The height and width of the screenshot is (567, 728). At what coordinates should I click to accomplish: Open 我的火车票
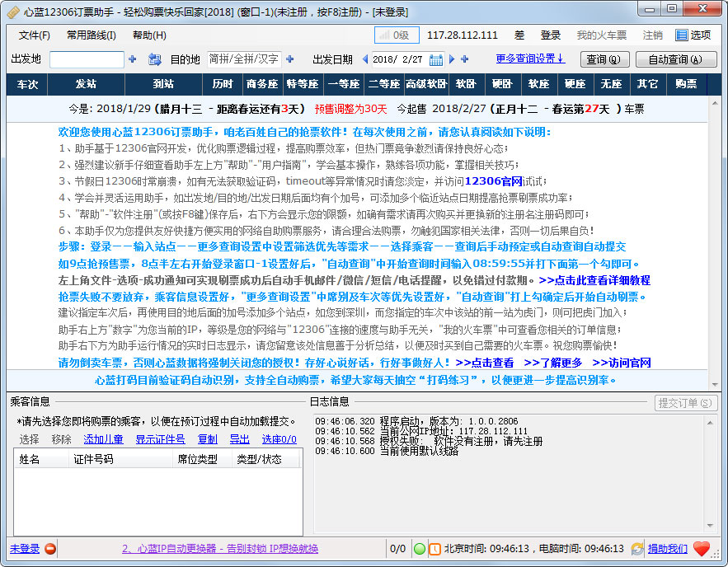[x=602, y=35]
